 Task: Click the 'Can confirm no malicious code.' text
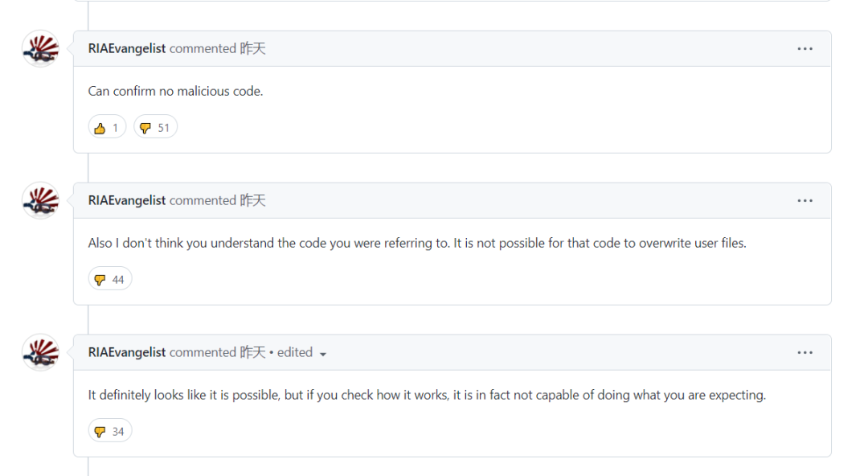(175, 91)
